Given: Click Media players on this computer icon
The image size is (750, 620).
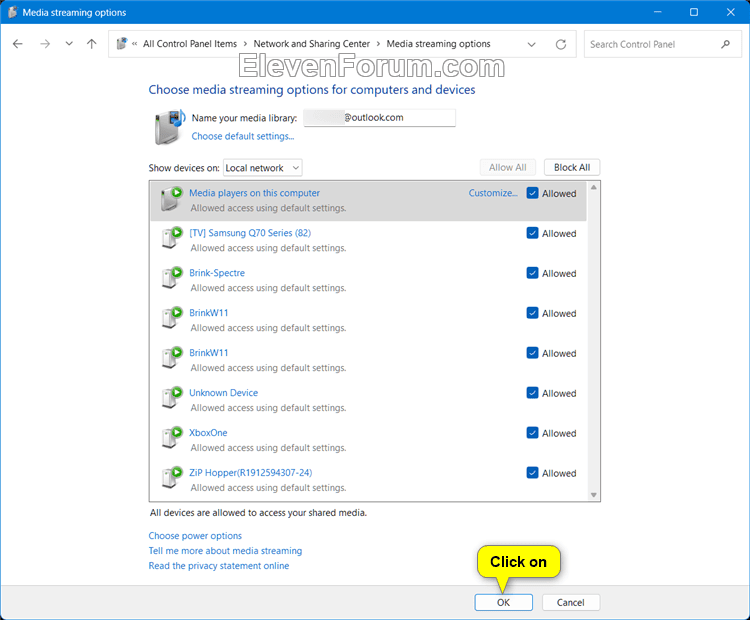Looking at the screenshot, I should pos(172,199).
